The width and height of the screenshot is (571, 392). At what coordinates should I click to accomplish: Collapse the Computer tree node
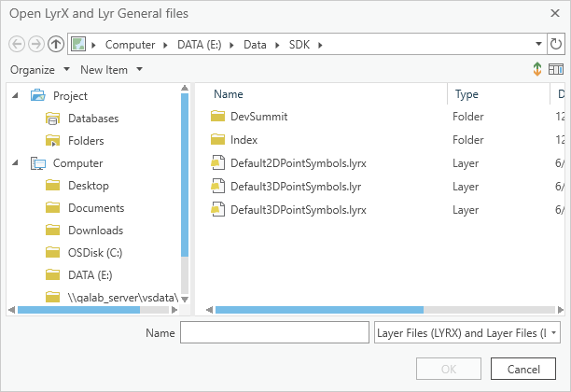pos(15,162)
